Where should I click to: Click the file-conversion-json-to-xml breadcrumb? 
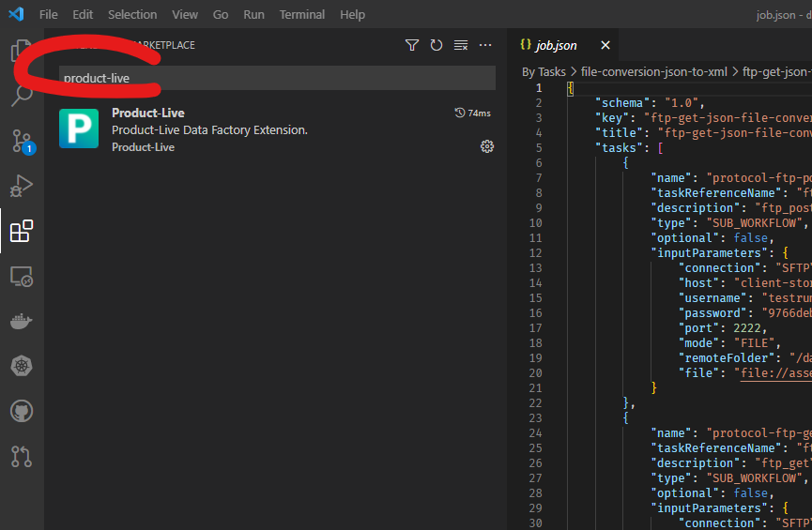point(653,71)
